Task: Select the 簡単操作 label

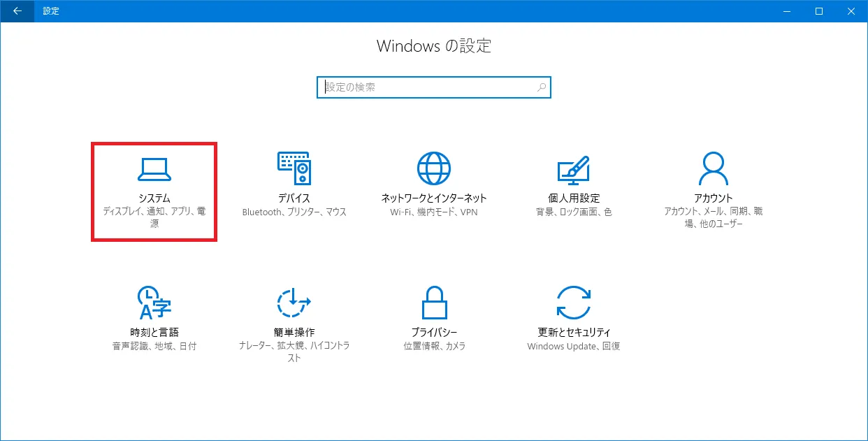Action: point(294,332)
